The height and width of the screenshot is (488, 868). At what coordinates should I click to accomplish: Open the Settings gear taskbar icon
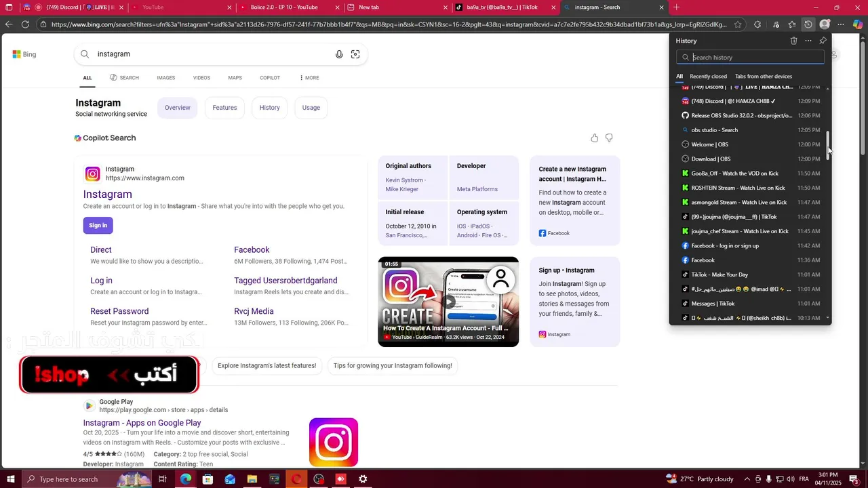click(x=363, y=479)
